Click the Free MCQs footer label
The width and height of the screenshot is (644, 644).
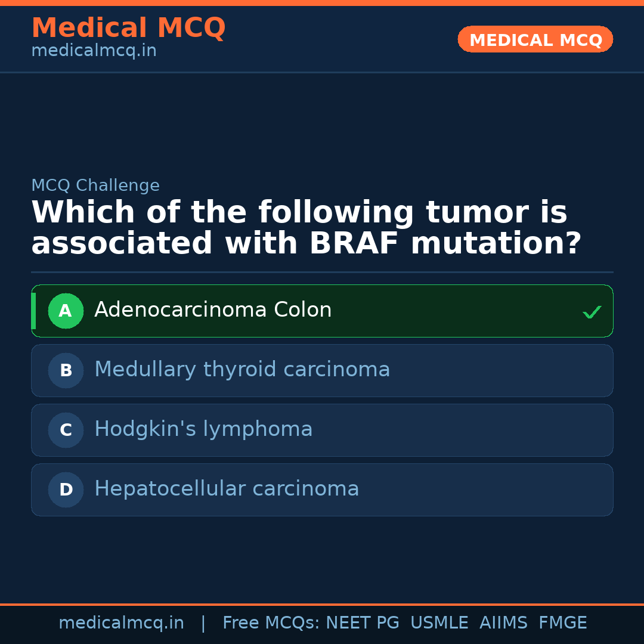point(271,623)
